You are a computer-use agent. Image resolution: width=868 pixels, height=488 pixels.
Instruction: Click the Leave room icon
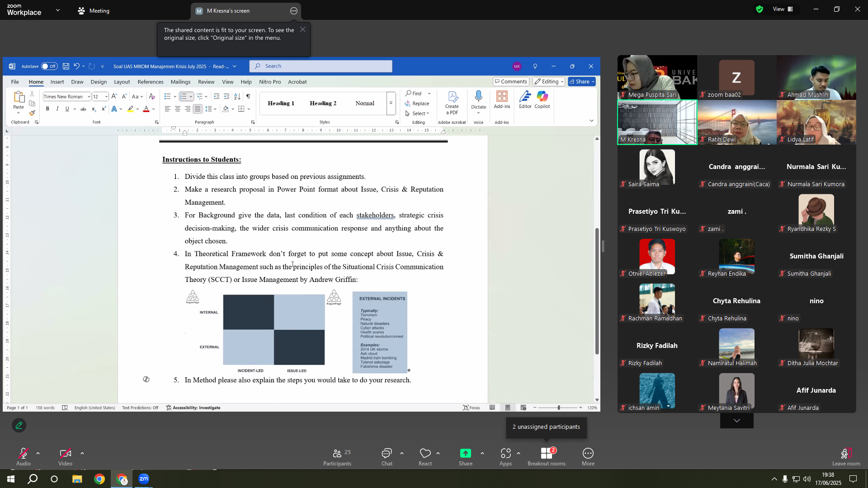click(x=846, y=453)
